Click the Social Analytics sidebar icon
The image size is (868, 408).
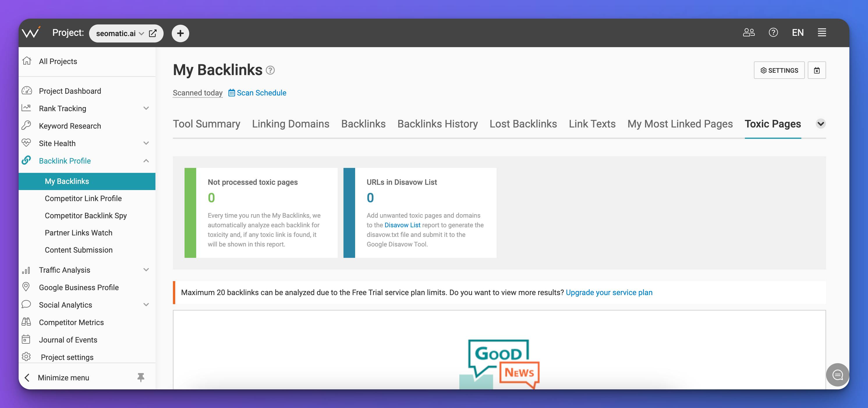[26, 304]
